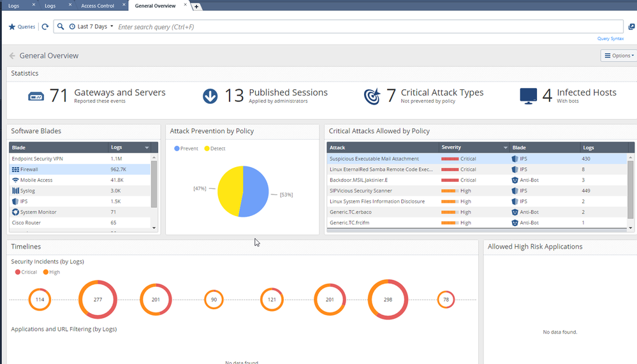Viewport: 637px width, 364px height.
Task: Click the refresh query icon
Action: pyautogui.click(x=45, y=27)
